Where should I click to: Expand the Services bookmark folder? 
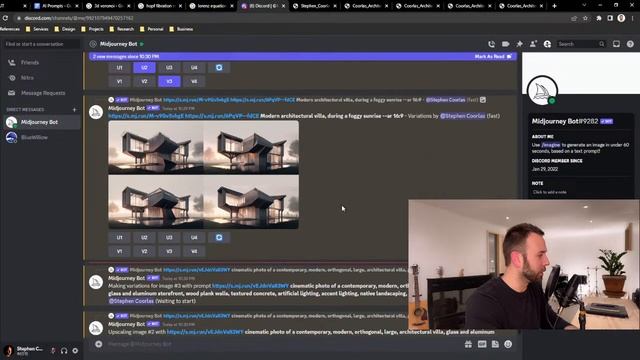pos(37,29)
